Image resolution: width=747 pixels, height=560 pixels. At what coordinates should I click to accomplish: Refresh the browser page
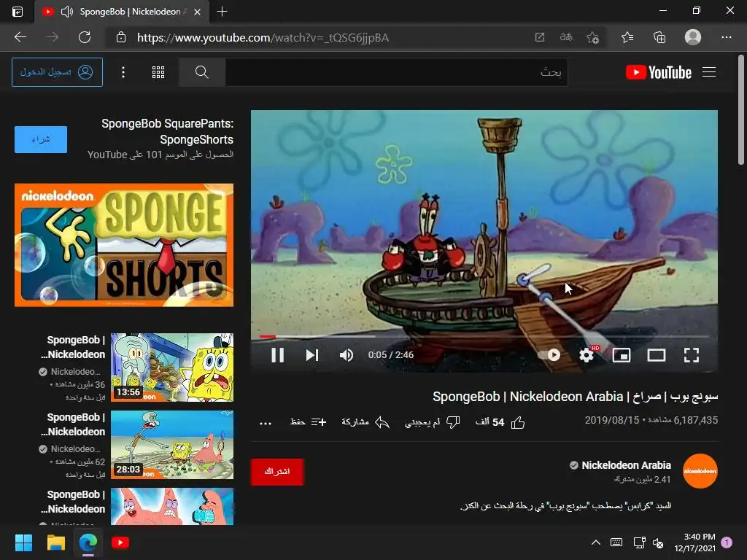tap(85, 37)
